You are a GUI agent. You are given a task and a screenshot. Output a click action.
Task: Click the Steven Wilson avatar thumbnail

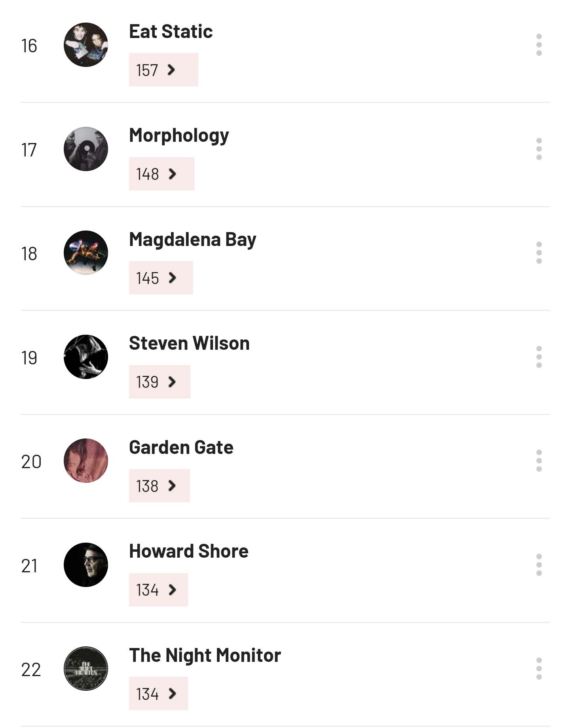(x=86, y=357)
